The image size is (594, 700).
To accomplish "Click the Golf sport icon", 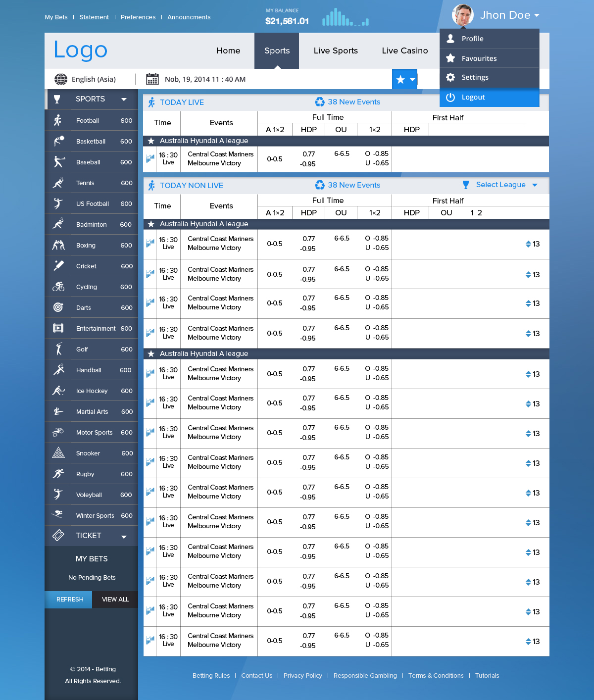I will point(58,349).
